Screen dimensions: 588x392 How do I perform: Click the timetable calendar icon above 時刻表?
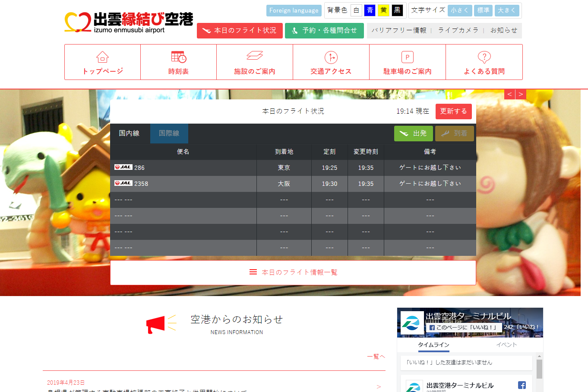pos(179,57)
